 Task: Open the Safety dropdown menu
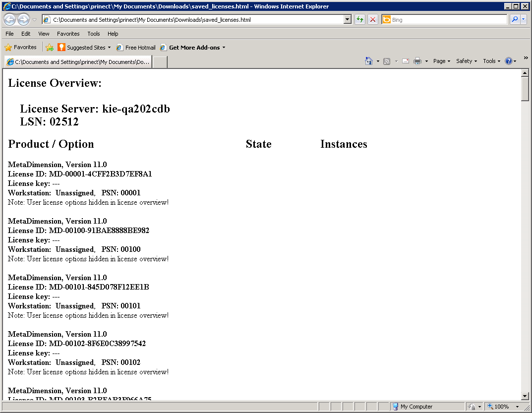pos(466,60)
